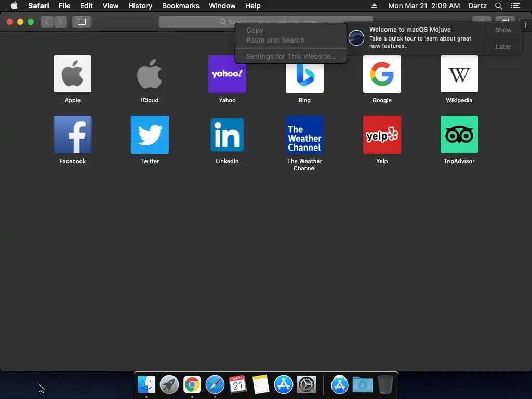Open Notification Center list icon

pyautogui.click(x=515, y=6)
